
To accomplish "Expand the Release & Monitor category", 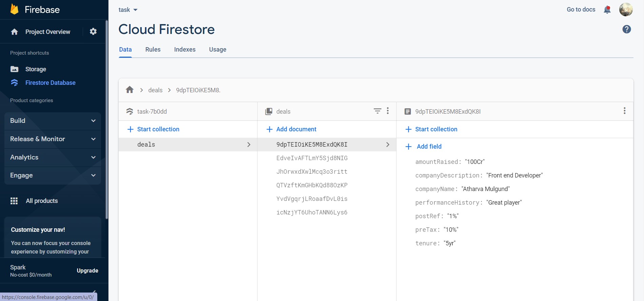I will tap(53, 139).
